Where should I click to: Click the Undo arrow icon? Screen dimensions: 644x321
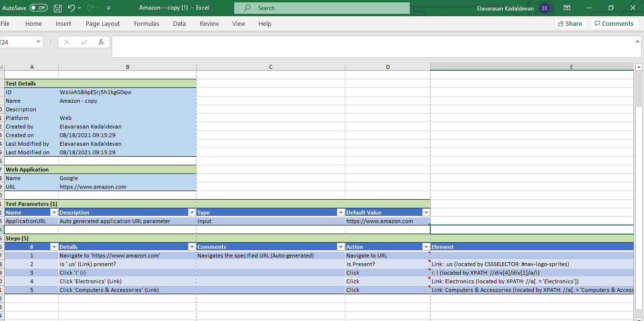tap(71, 8)
